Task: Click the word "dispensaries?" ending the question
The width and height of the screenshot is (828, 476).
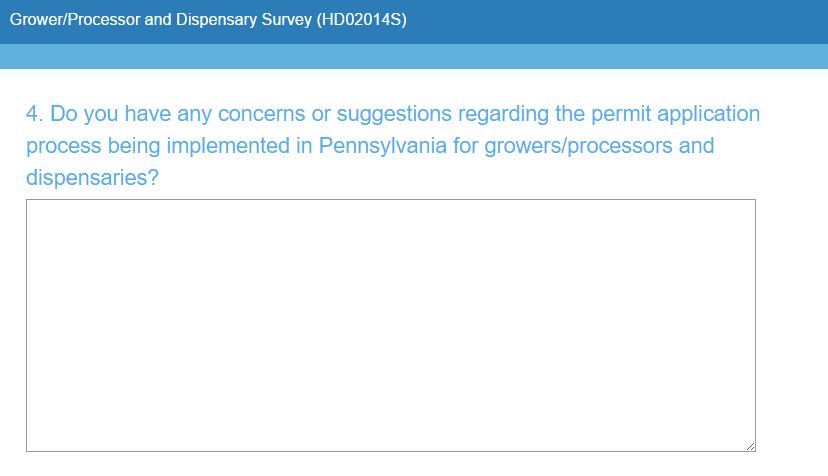Action: coord(92,178)
